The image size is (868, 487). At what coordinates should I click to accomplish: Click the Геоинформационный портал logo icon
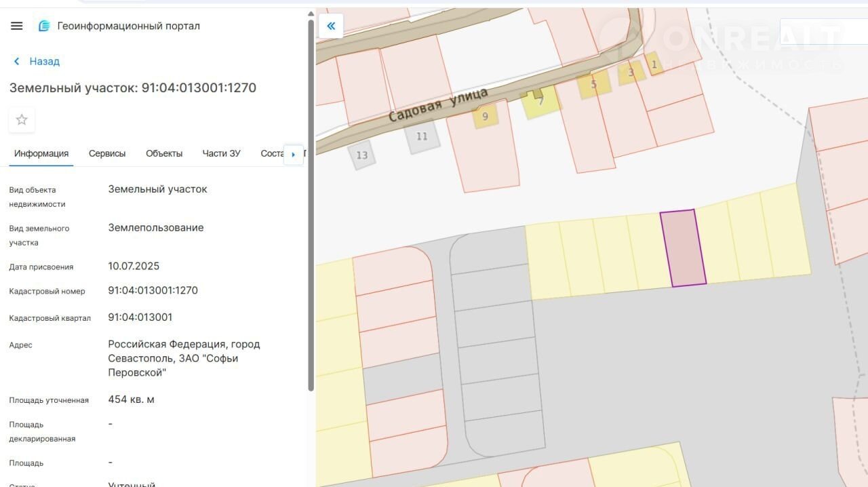pos(44,26)
